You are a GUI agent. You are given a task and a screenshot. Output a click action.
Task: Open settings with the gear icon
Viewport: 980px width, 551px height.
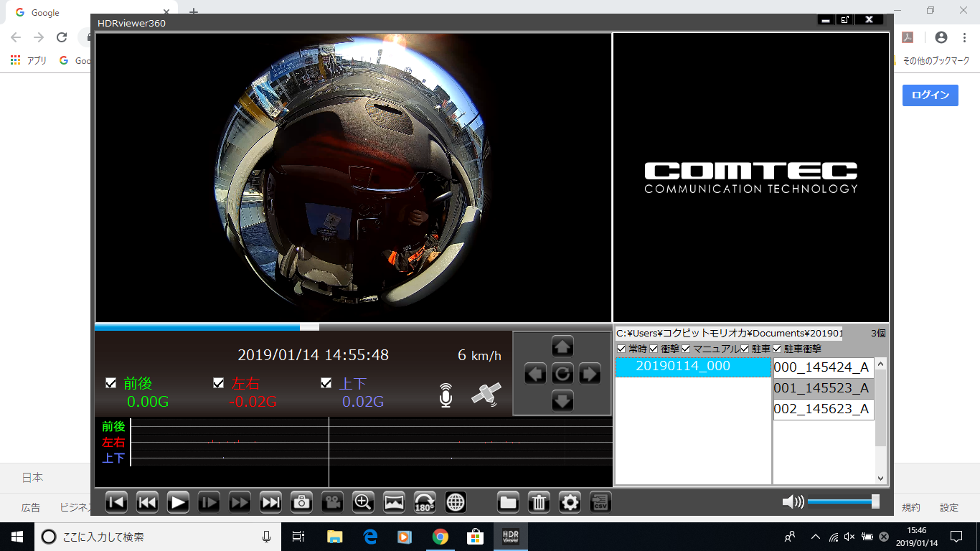pyautogui.click(x=570, y=502)
